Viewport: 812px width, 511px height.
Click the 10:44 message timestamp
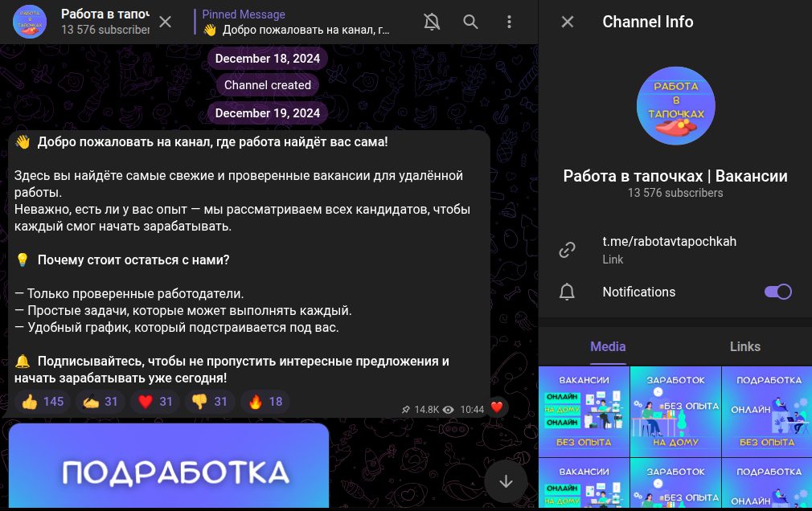(x=472, y=410)
